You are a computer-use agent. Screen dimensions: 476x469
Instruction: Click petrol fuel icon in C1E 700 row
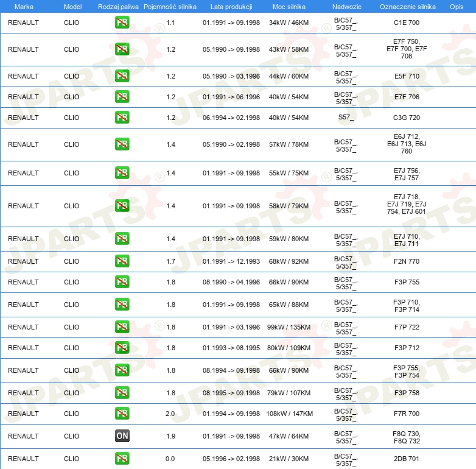tap(122, 23)
